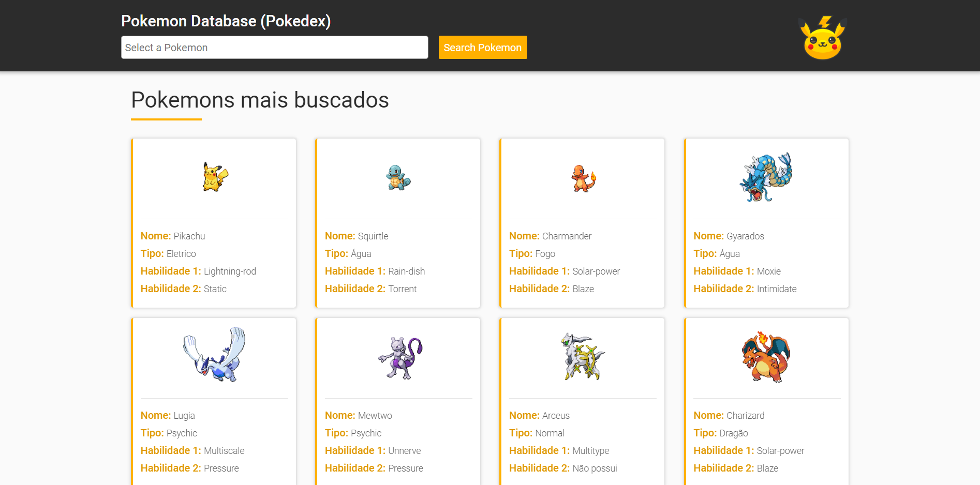Select the name text Charizard
Image resolution: width=980 pixels, height=485 pixels.
[746, 416]
